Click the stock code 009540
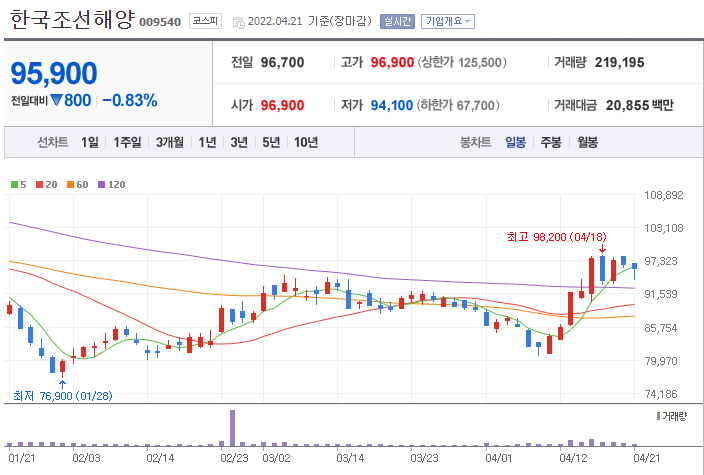This screenshot has height=475, width=704. point(160,22)
